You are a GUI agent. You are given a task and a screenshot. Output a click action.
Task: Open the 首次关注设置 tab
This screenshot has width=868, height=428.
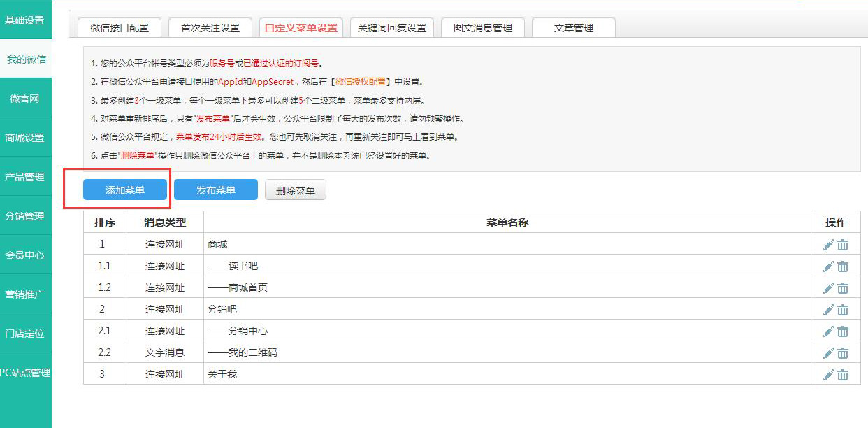[210, 28]
